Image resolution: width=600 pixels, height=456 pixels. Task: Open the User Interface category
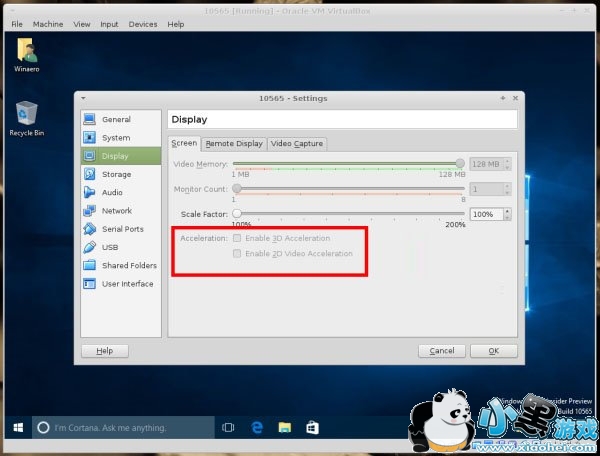pyautogui.click(x=127, y=284)
